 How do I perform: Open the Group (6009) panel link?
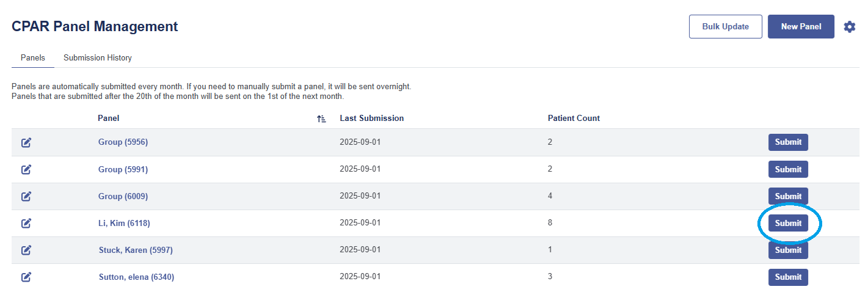tap(123, 196)
